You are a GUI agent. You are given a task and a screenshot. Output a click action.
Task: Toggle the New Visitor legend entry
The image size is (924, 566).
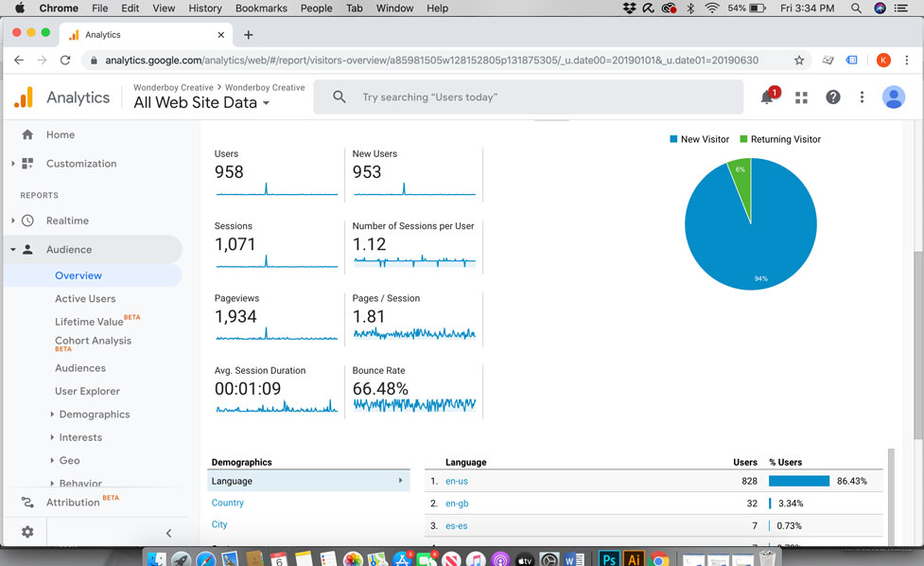[x=699, y=139]
